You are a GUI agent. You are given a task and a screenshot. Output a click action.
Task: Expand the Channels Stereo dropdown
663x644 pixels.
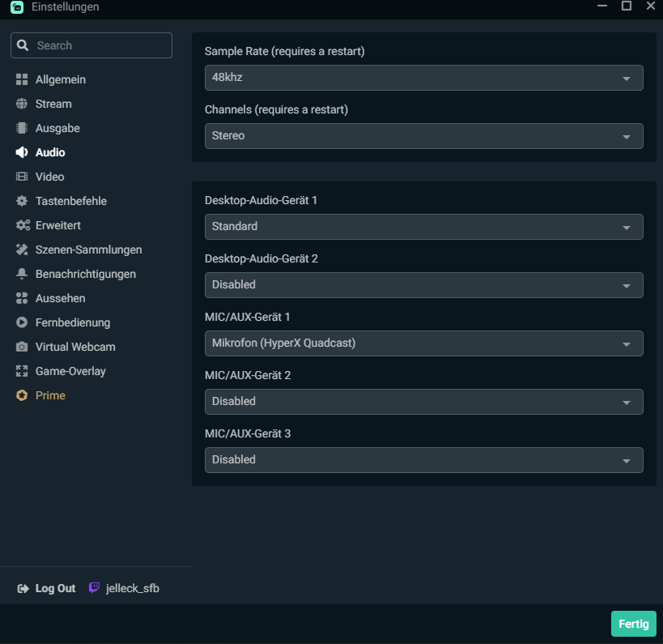[423, 136]
